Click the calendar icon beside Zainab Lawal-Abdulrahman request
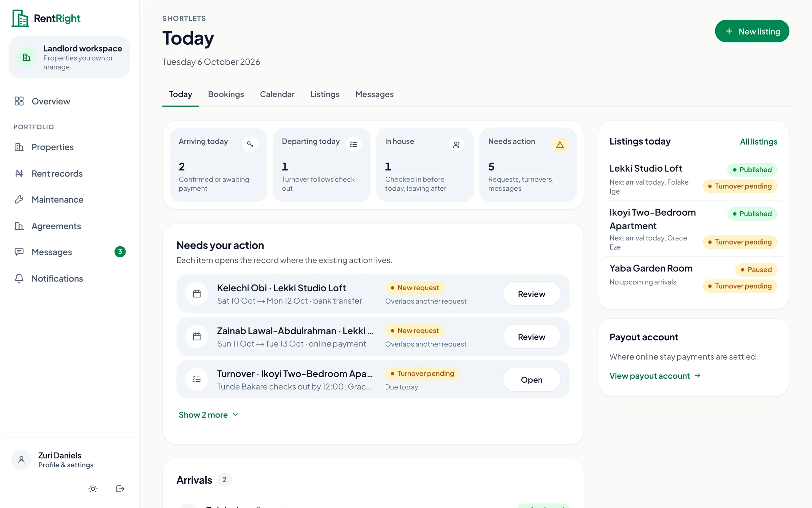The image size is (812, 508). [x=197, y=337]
